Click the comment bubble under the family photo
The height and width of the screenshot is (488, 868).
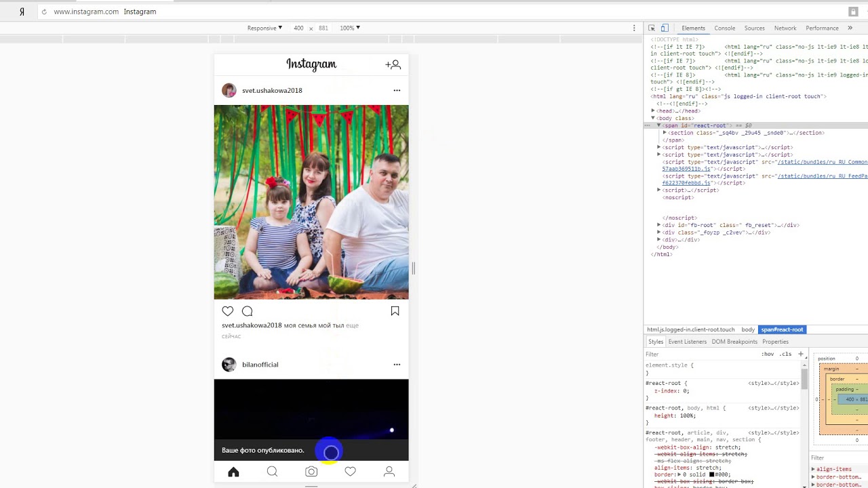[x=248, y=311]
